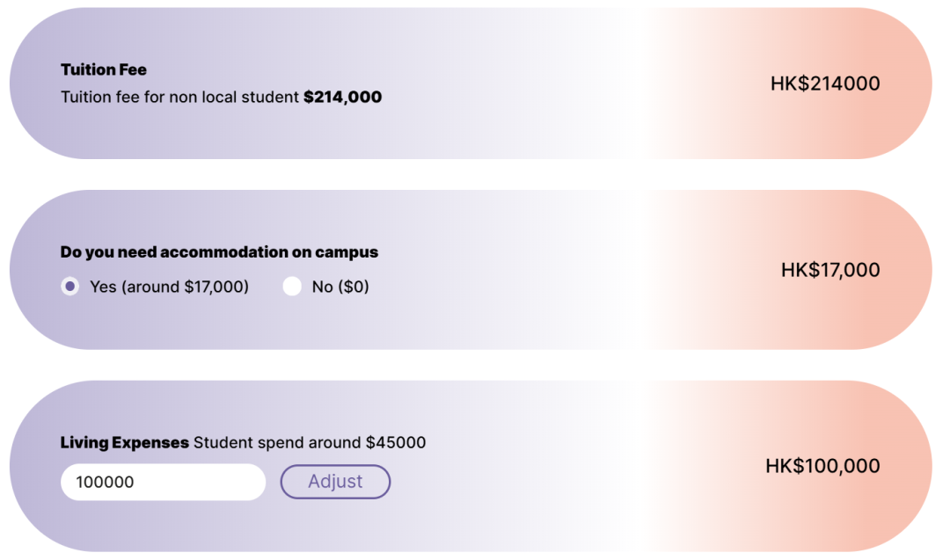This screenshot has height=560, width=950.
Task: Click the "Yes (around $17,000)" option label
Action: tap(169, 287)
